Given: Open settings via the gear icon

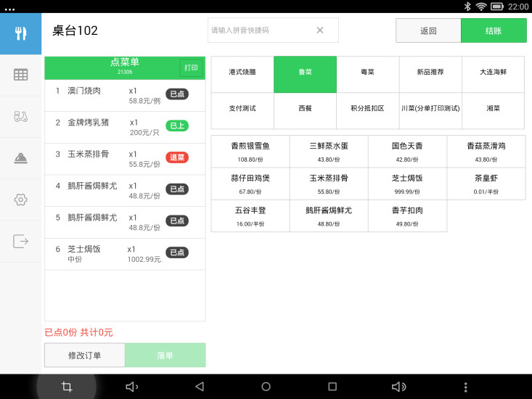Looking at the screenshot, I should click(20, 199).
